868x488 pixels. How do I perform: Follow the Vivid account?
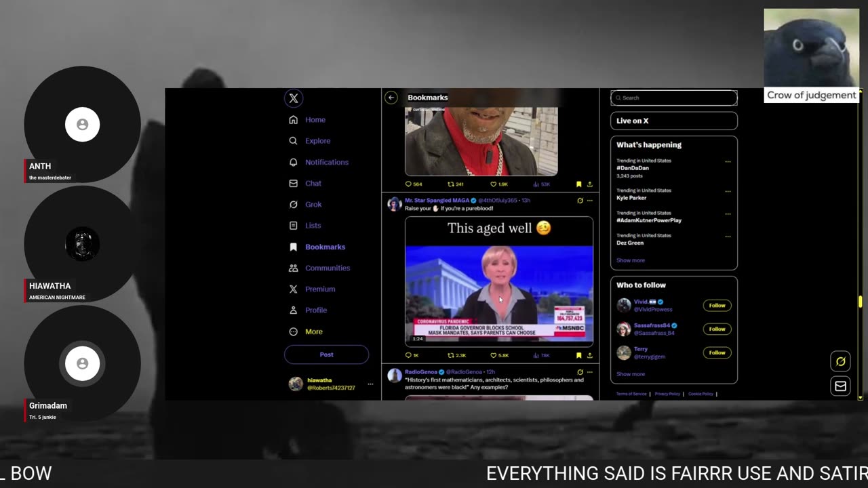pos(717,306)
